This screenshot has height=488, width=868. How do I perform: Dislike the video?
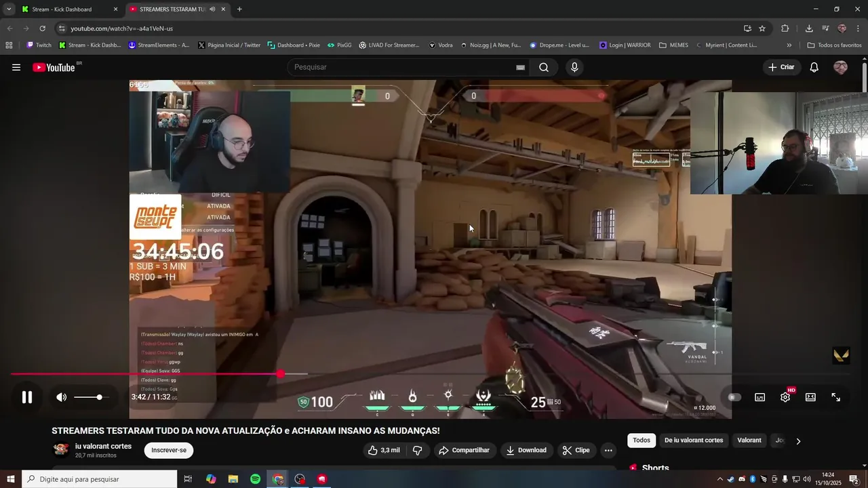coord(418,450)
